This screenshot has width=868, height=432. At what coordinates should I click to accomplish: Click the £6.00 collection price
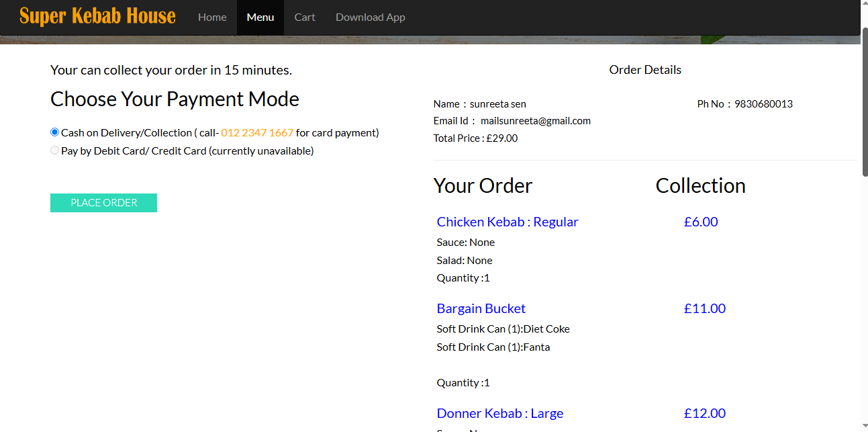point(700,222)
